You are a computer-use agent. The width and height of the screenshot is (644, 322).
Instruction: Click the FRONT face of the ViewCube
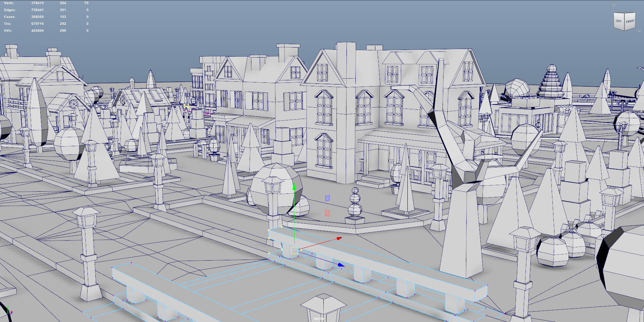pyautogui.click(x=630, y=21)
